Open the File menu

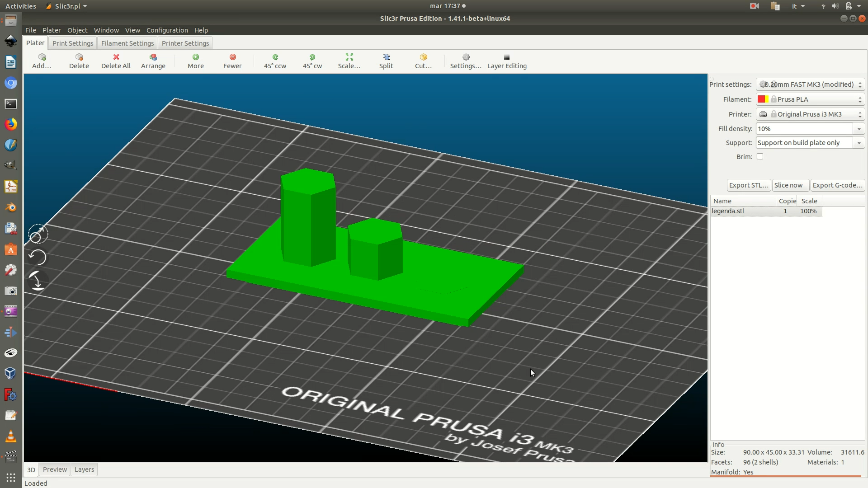pyautogui.click(x=31, y=30)
